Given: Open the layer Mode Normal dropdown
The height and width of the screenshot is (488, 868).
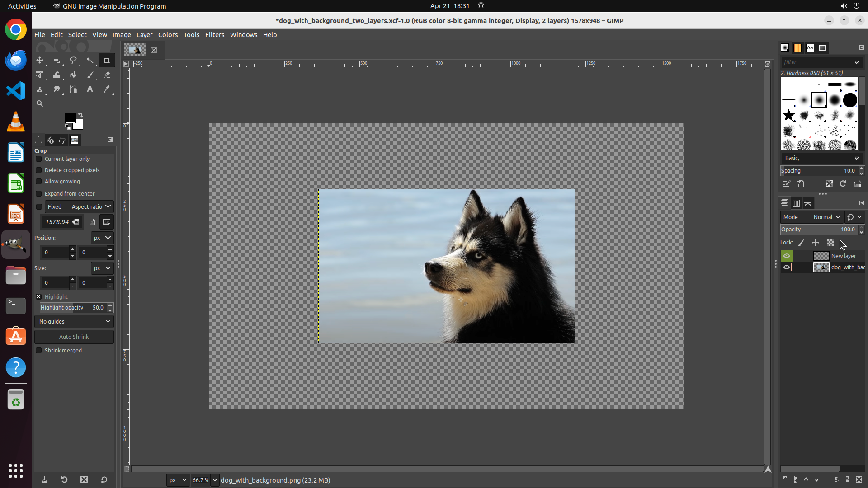Looking at the screenshot, I should [826, 217].
